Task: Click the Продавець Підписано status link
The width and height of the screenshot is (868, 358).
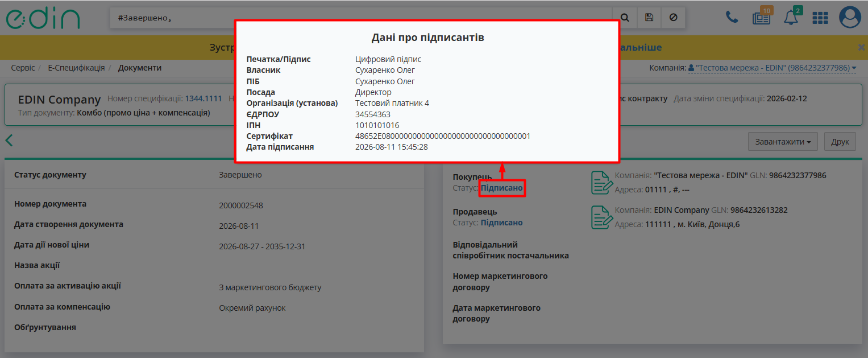Action: point(502,223)
